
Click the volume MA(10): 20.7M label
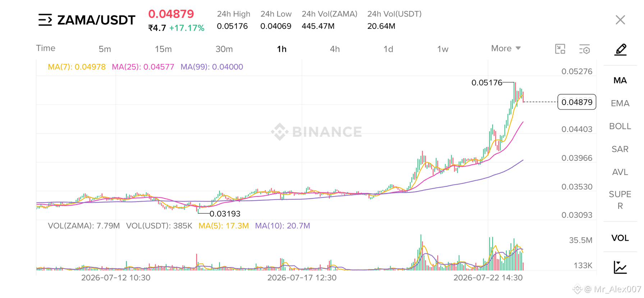pyautogui.click(x=282, y=226)
